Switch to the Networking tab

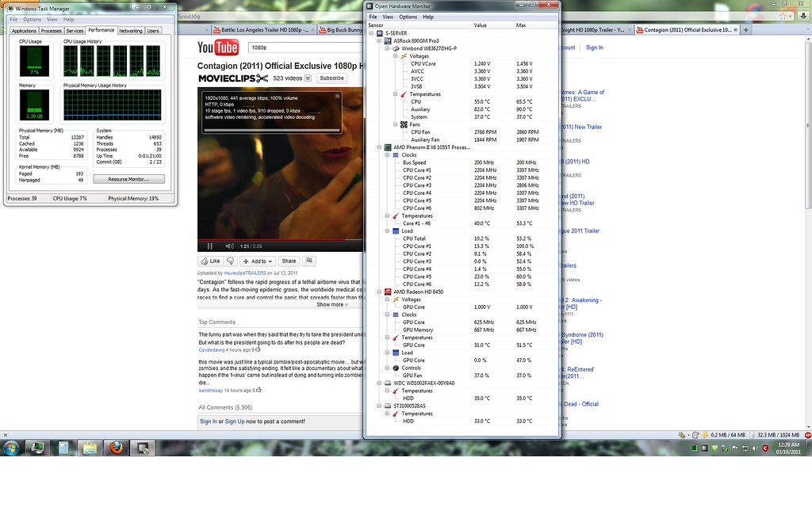point(131,31)
